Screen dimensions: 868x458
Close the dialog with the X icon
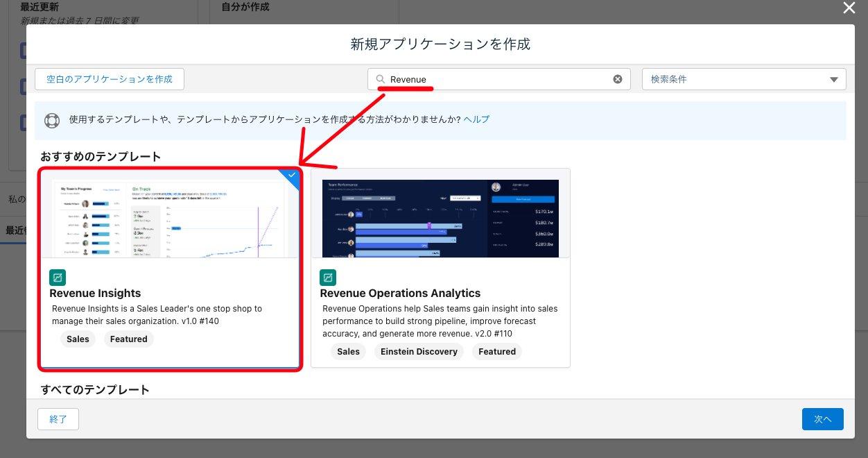[849, 8]
